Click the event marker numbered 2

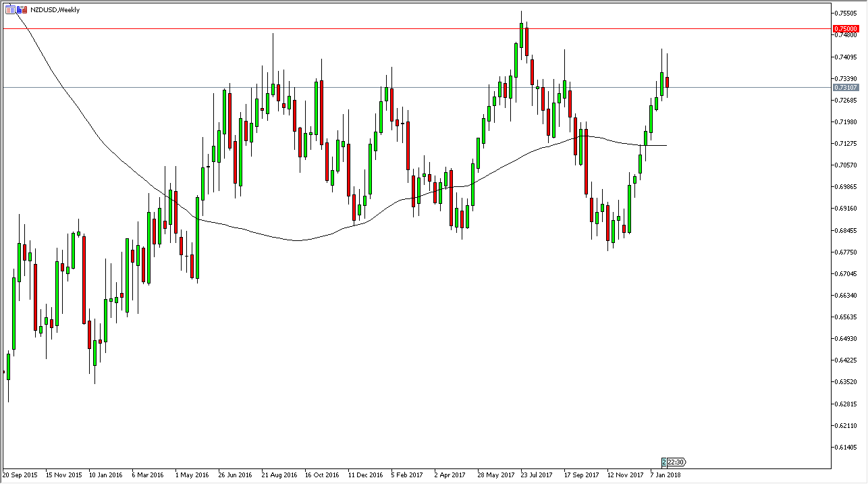click(664, 462)
